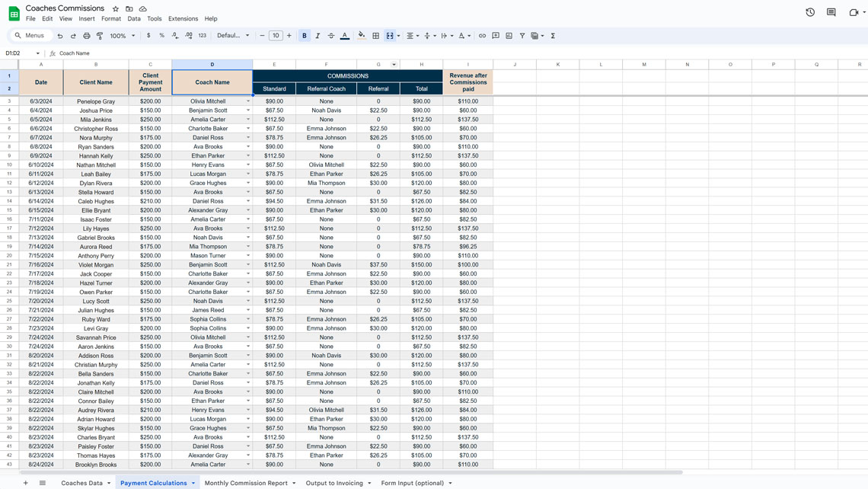Add a new sheet with plus button
The width and height of the screenshot is (868, 489).
pos(25,483)
